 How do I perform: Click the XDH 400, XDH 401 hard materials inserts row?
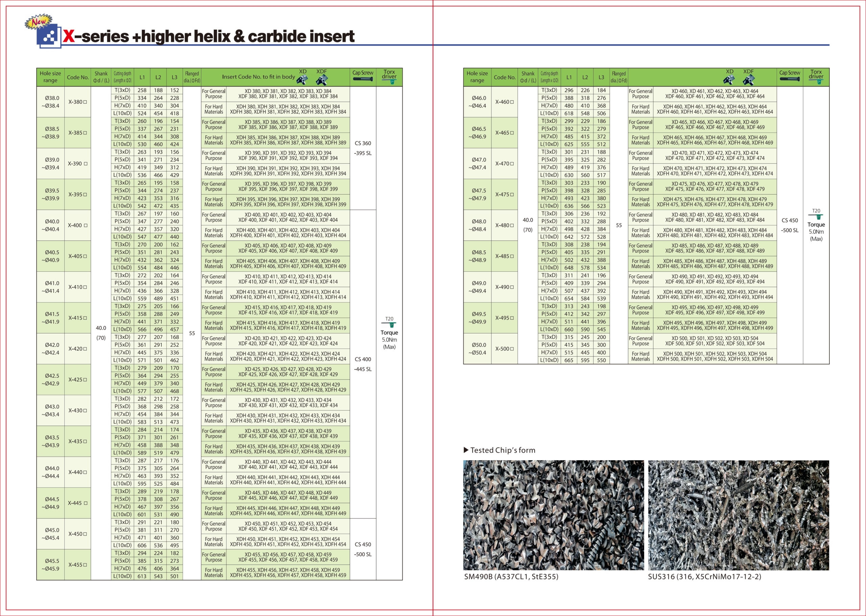click(x=288, y=233)
